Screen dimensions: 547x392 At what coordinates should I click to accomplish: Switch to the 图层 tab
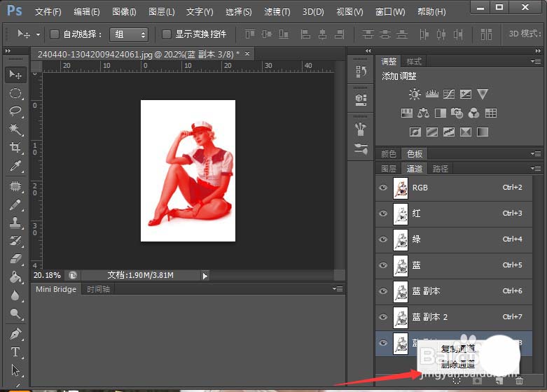[389, 169]
